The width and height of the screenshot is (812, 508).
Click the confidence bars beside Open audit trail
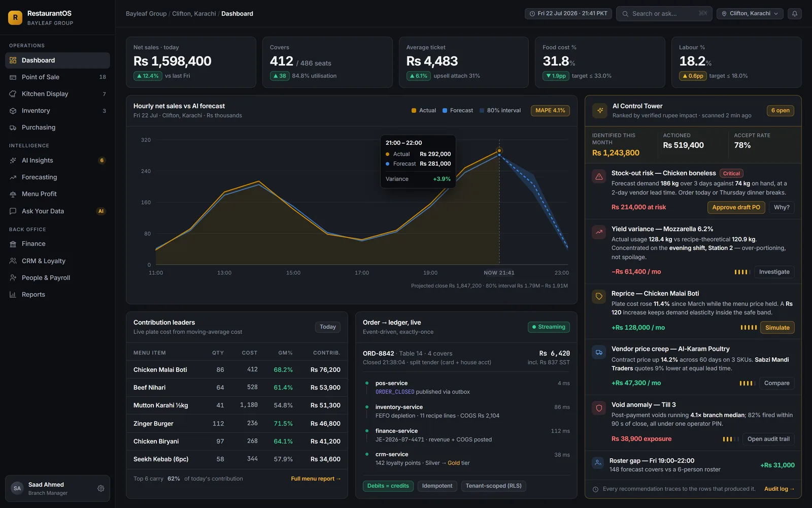[x=731, y=439]
